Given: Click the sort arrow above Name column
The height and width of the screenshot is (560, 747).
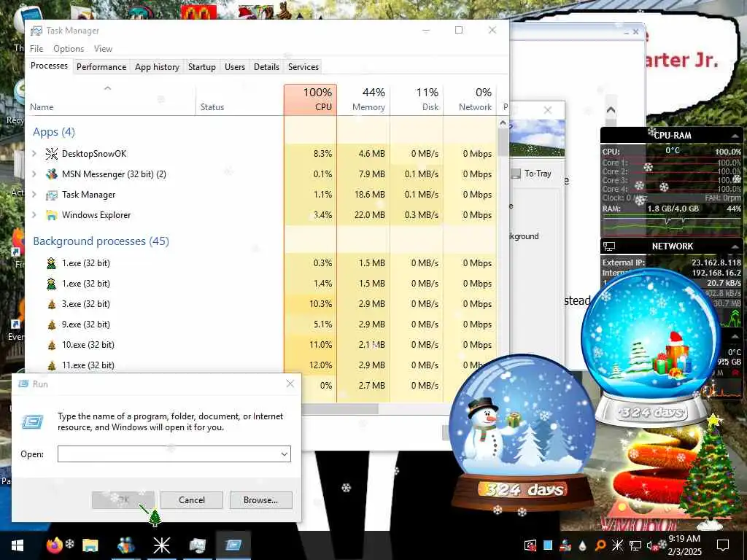Looking at the screenshot, I should 108,88.
